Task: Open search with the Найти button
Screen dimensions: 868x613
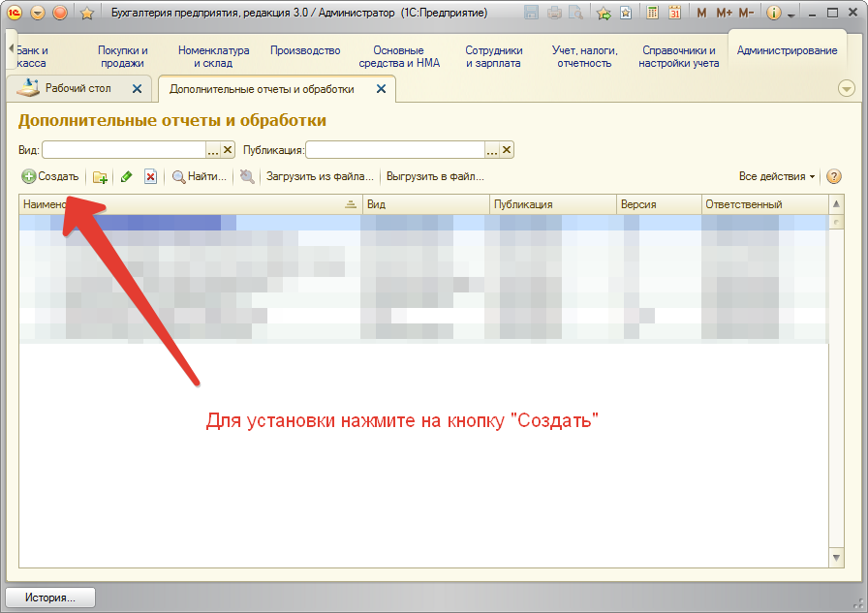Action: [x=200, y=177]
